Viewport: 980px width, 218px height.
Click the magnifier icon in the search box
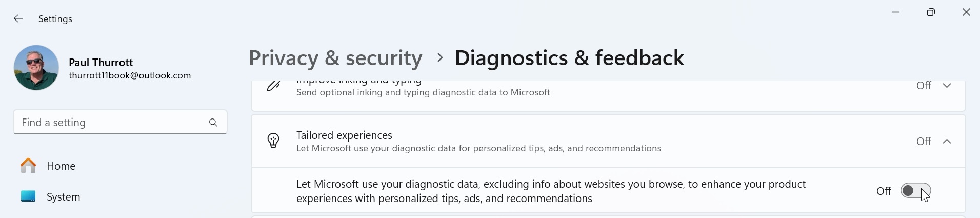[x=213, y=123]
